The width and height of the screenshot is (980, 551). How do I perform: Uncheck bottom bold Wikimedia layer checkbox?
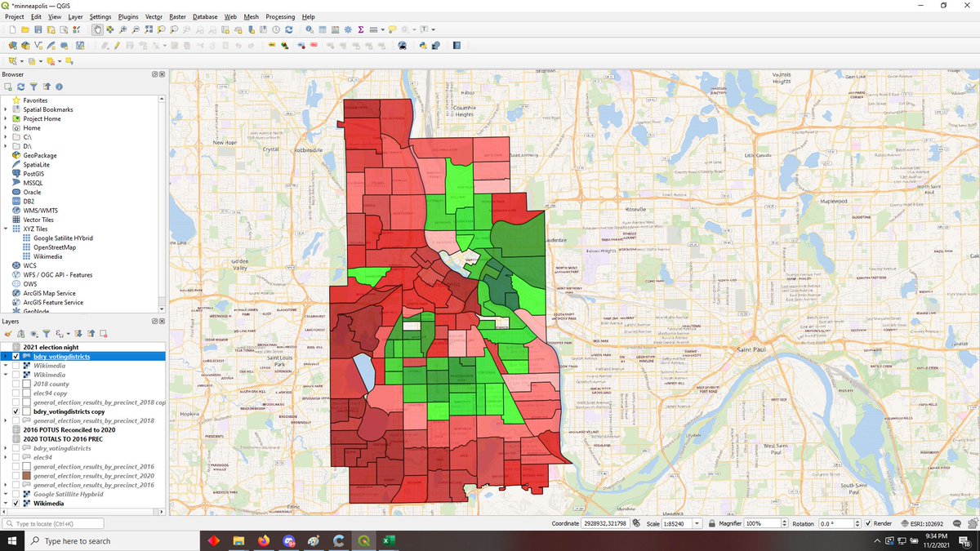coord(16,504)
